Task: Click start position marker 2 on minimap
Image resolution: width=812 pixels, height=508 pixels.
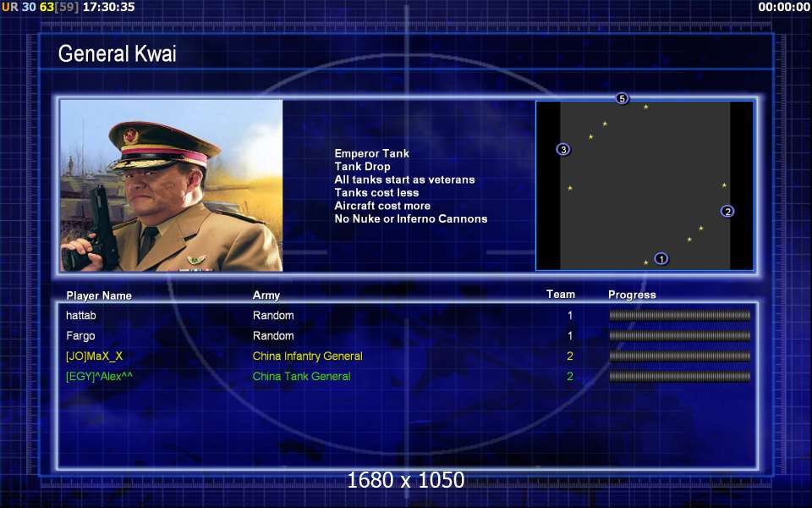Action: click(727, 211)
